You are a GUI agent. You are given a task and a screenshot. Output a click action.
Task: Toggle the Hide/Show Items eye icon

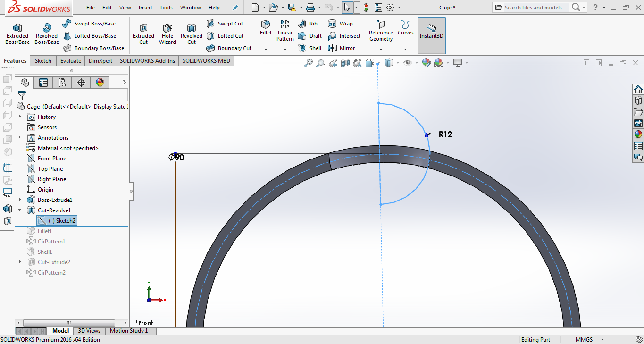click(x=407, y=63)
